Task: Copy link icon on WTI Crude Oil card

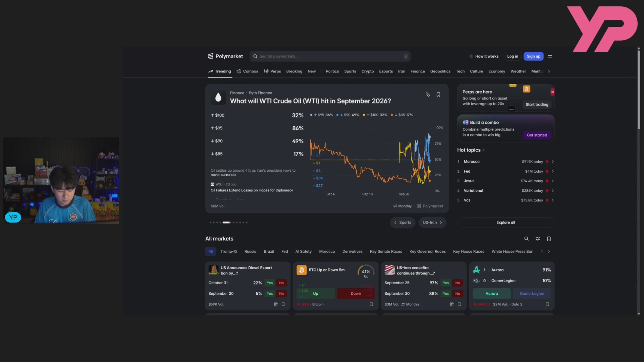Action: click(x=428, y=95)
